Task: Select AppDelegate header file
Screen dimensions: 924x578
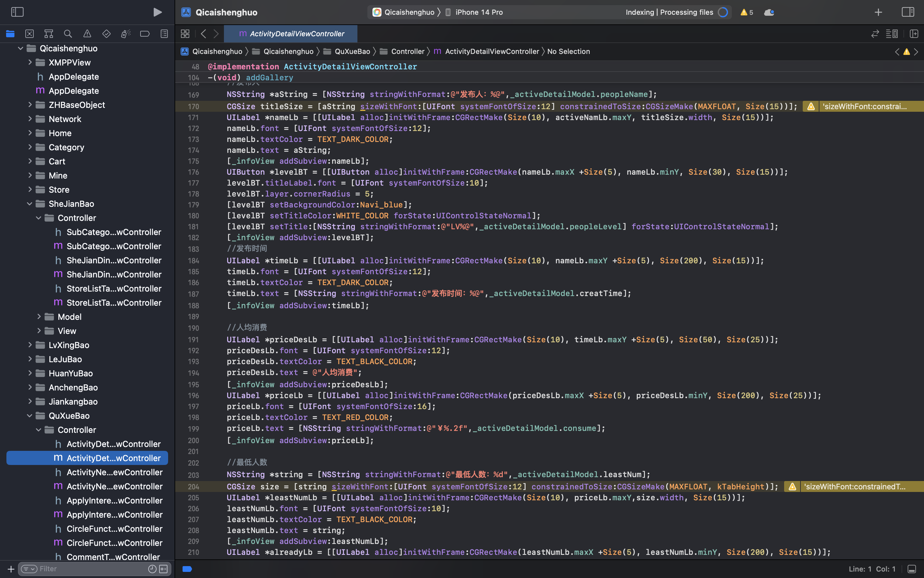Action: point(87,76)
